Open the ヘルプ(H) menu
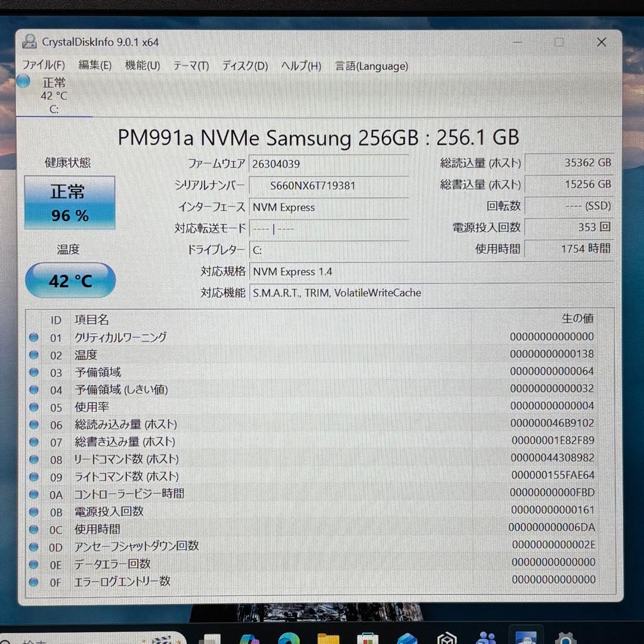The image size is (644, 644). 301,66
